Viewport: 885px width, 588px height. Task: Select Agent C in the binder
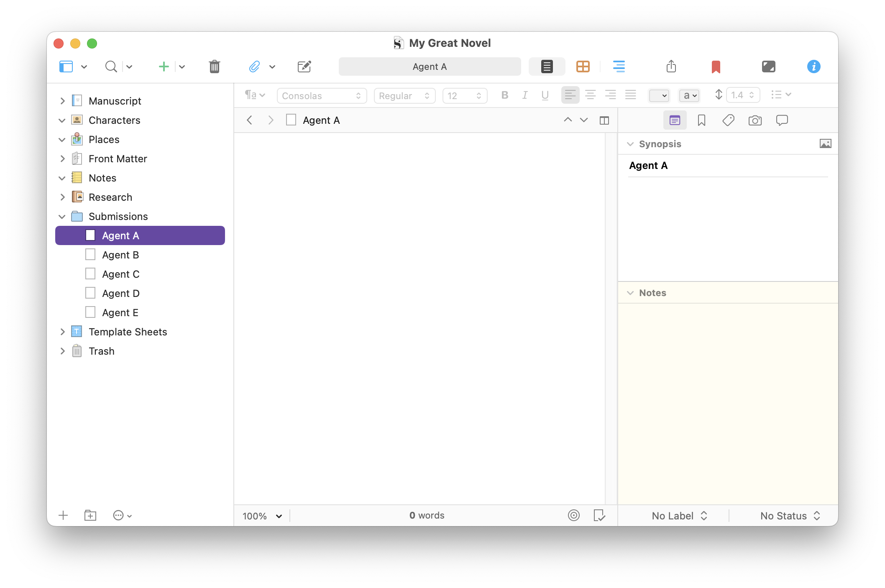pyautogui.click(x=120, y=274)
